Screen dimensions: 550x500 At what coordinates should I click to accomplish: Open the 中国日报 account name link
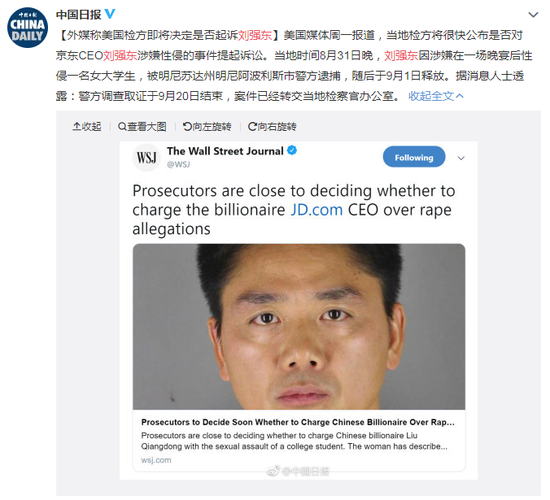click(79, 14)
